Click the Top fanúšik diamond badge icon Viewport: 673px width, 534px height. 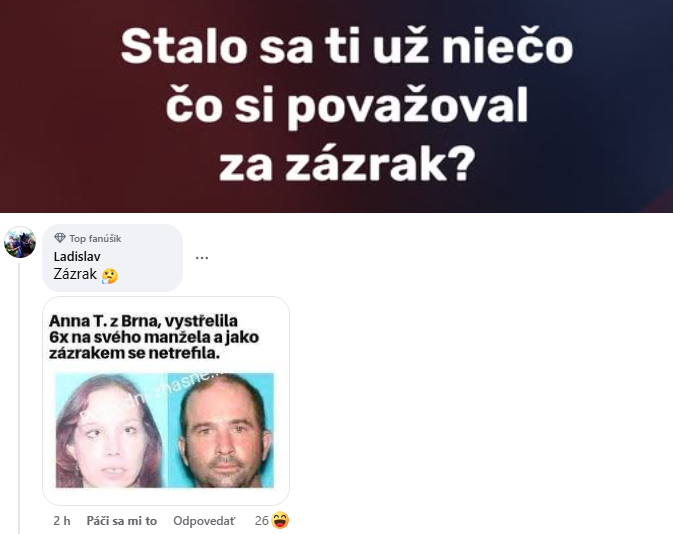60,238
